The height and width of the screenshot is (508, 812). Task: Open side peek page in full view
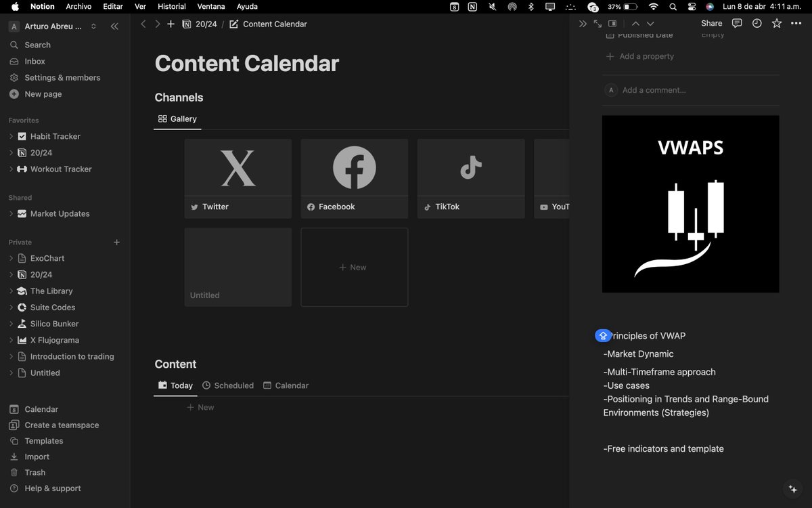pyautogui.click(x=597, y=23)
